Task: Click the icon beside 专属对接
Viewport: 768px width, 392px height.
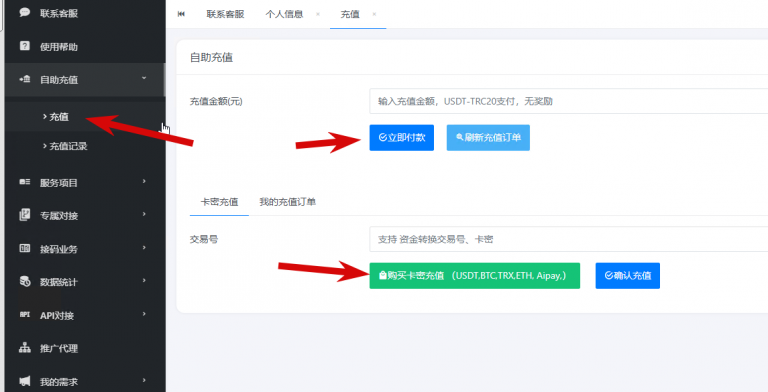Action: point(24,215)
